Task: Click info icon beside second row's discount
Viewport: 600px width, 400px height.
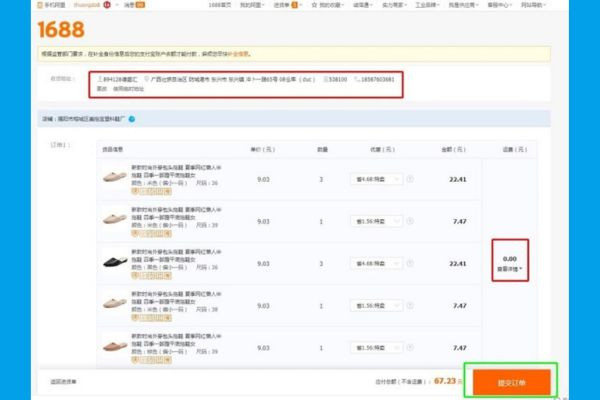Action: 410,221
